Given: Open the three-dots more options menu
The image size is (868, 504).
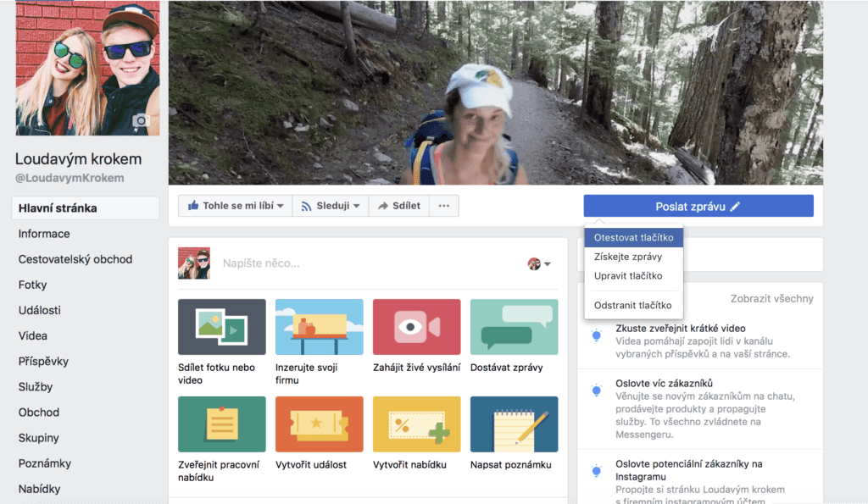Looking at the screenshot, I should 444,205.
